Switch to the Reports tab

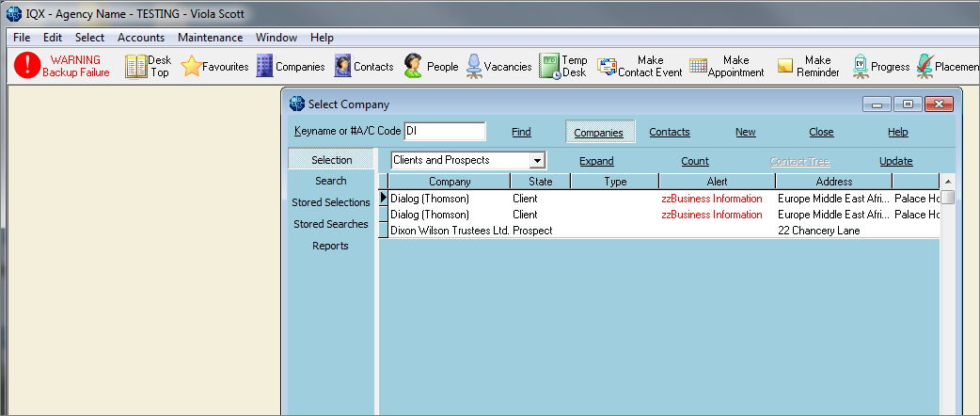(x=331, y=246)
